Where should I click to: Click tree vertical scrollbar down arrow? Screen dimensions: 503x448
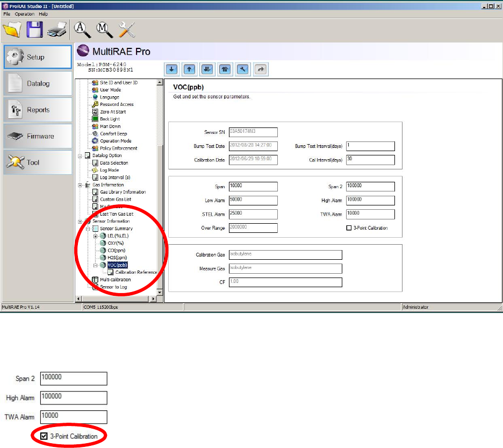click(x=160, y=293)
